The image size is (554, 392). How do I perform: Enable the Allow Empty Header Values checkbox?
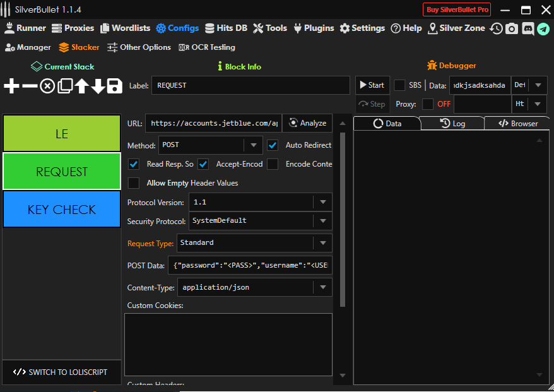(x=134, y=183)
